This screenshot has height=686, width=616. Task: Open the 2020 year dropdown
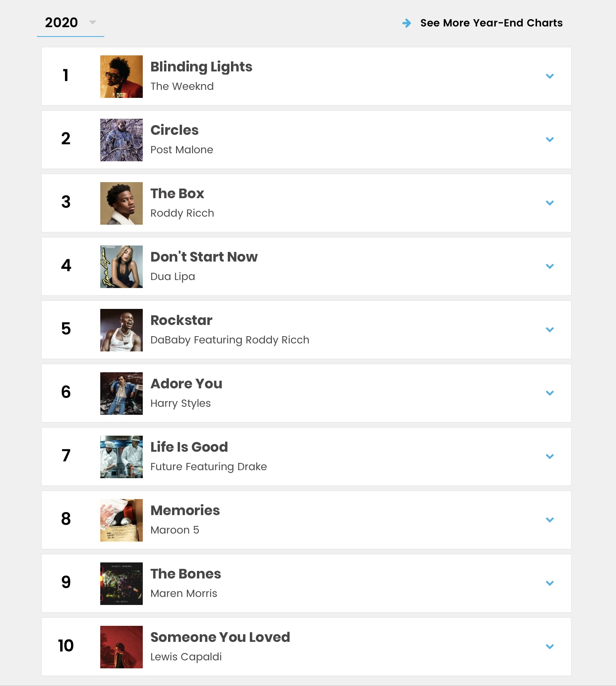[70, 22]
